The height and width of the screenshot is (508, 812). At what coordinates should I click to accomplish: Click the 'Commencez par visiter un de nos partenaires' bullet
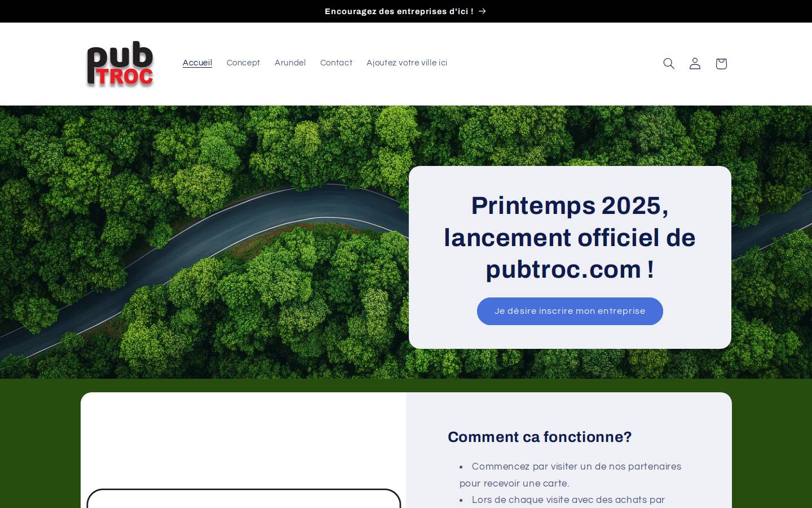pyautogui.click(x=571, y=475)
